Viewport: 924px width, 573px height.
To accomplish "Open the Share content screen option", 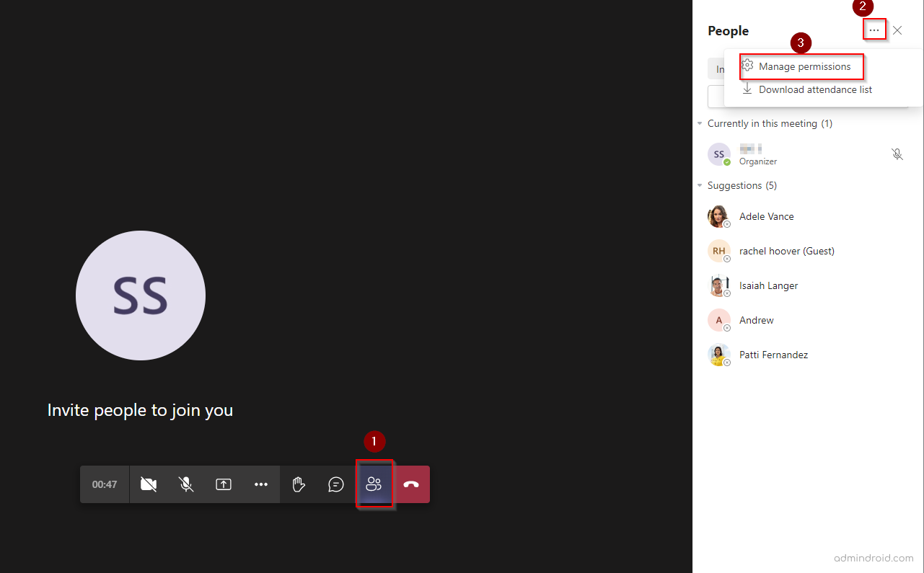I will 224,484.
